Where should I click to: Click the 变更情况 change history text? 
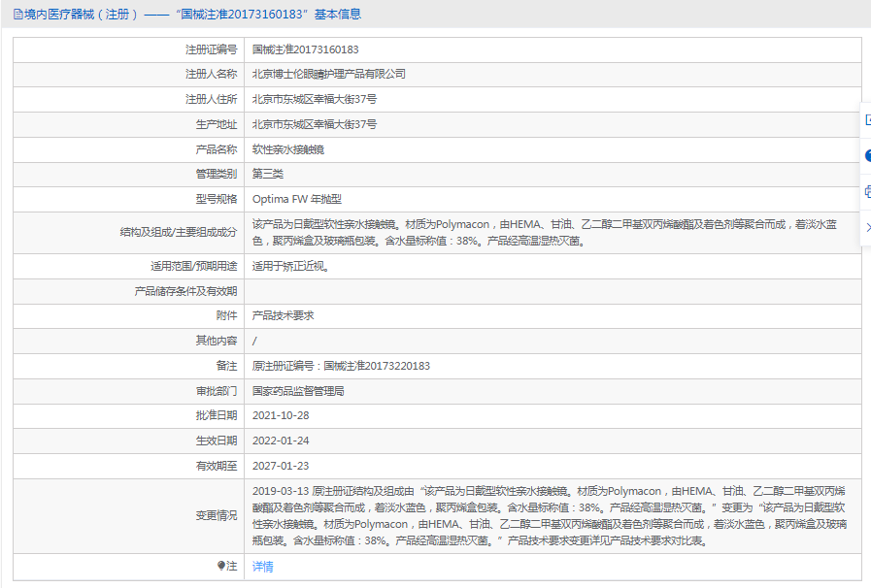tap(548, 516)
